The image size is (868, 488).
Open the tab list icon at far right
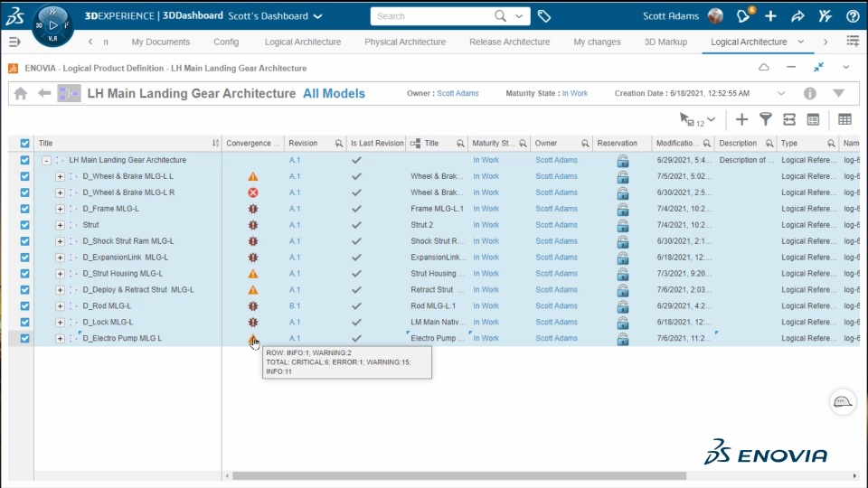tap(853, 41)
